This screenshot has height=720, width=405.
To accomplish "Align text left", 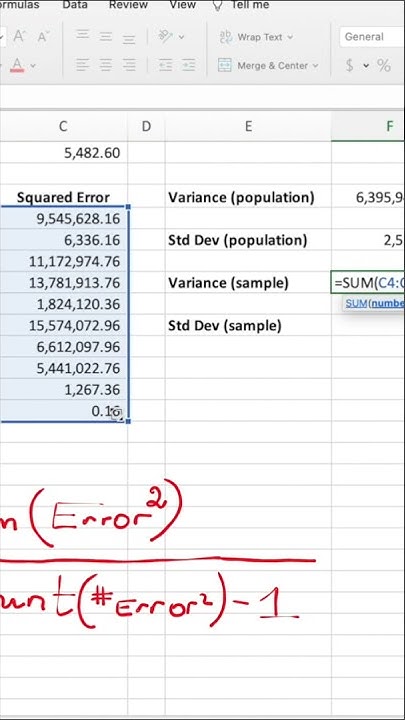I will coord(83,65).
